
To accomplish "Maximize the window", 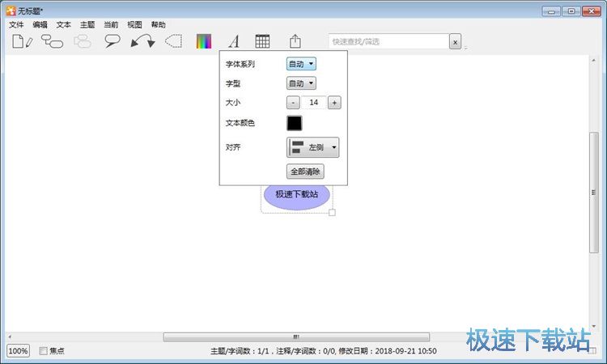I will [x=571, y=11].
